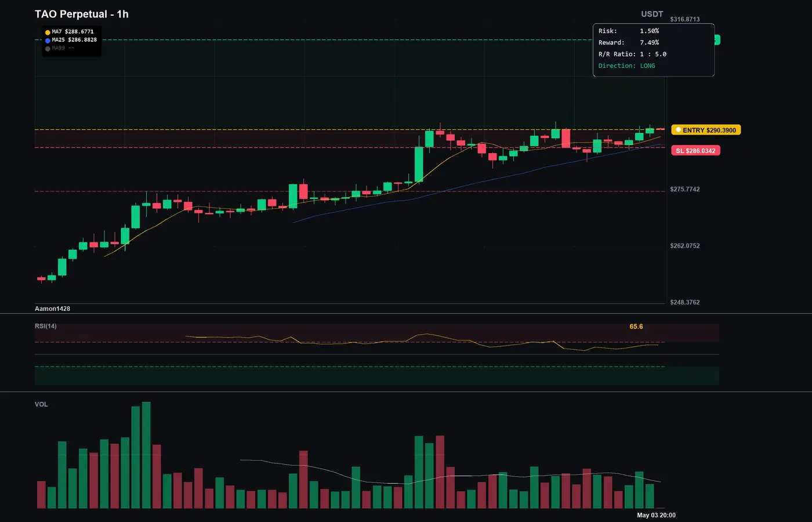Click the VOL panel label
Viewport: 812px width, 522px height.
[x=41, y=404]
